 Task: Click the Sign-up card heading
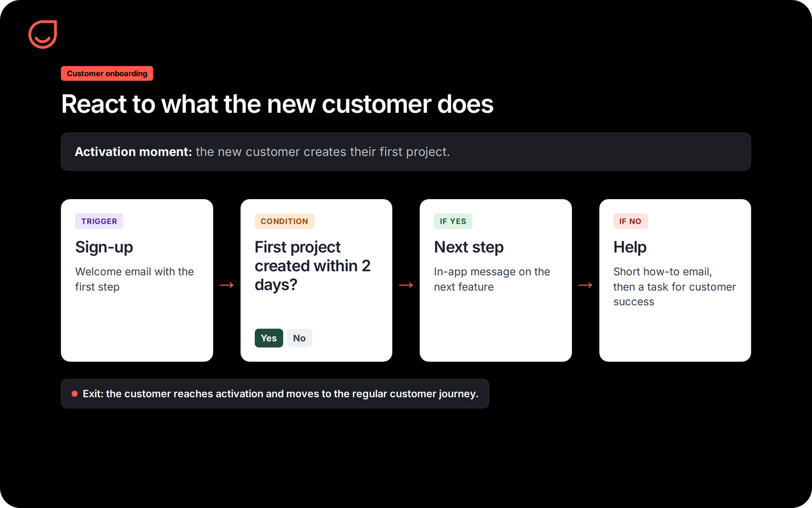point(104,247)
